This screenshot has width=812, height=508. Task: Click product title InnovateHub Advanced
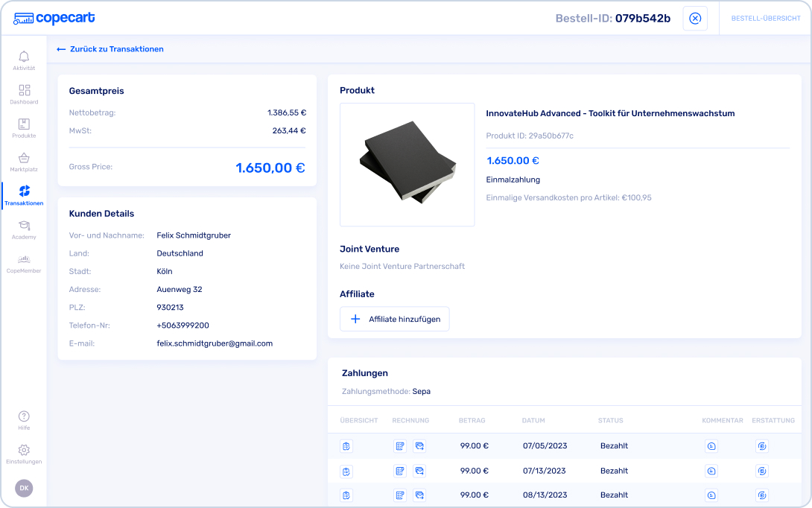coord(610,113)
